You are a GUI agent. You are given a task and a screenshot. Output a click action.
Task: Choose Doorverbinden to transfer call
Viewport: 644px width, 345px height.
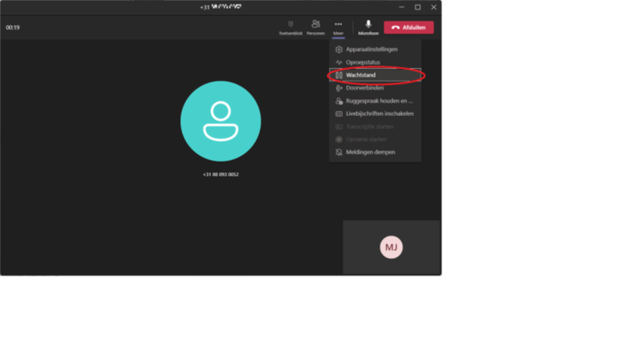[365, 88]
